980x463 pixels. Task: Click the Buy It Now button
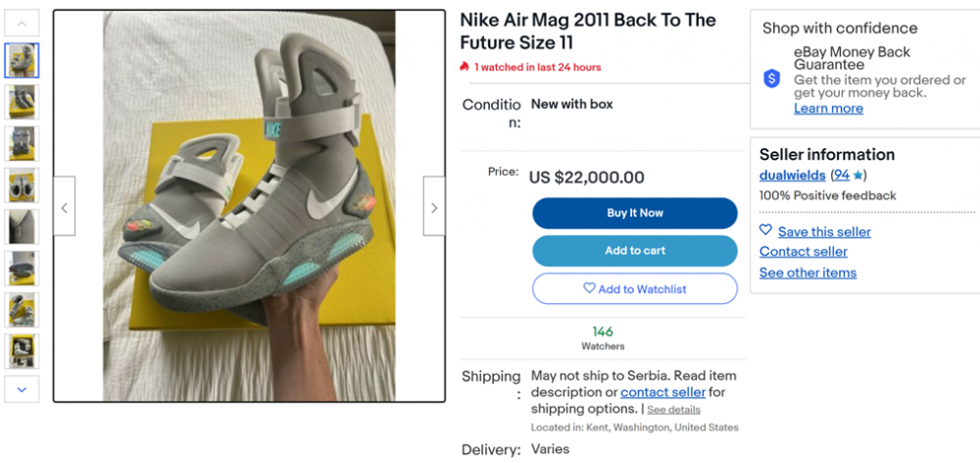635,214
